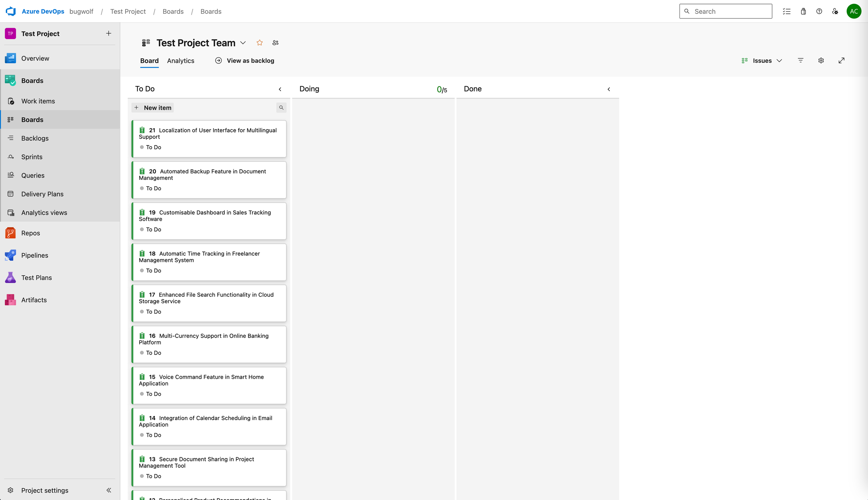
Task: Open the filter icon on the board toolbar
Action: click(x=800, y=60)
